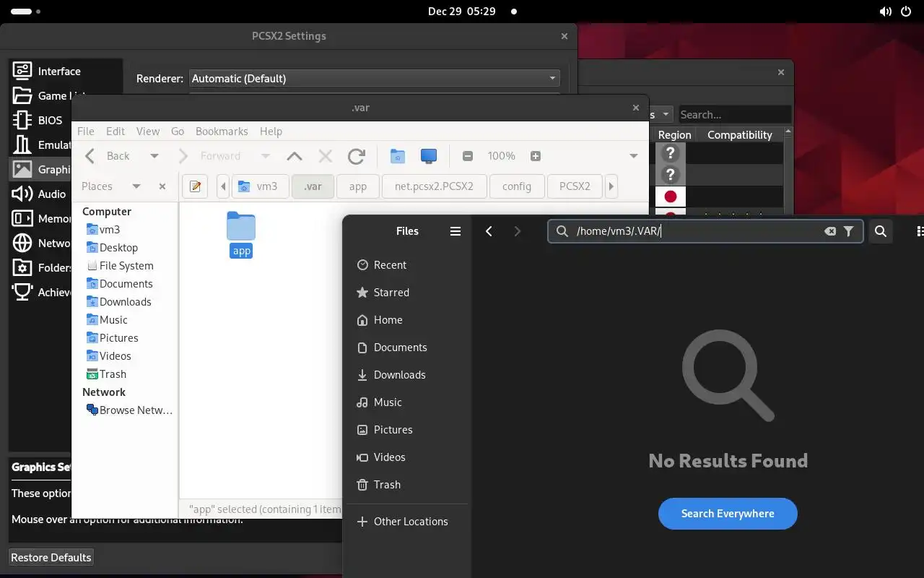Open File menu
924x578 pixels.
(x=85, y=131)
